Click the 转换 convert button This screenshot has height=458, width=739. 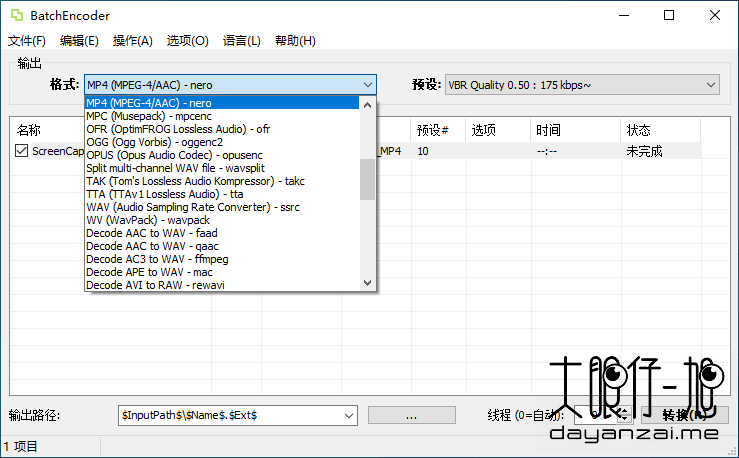pyautogui.click(x=684, y=416)
